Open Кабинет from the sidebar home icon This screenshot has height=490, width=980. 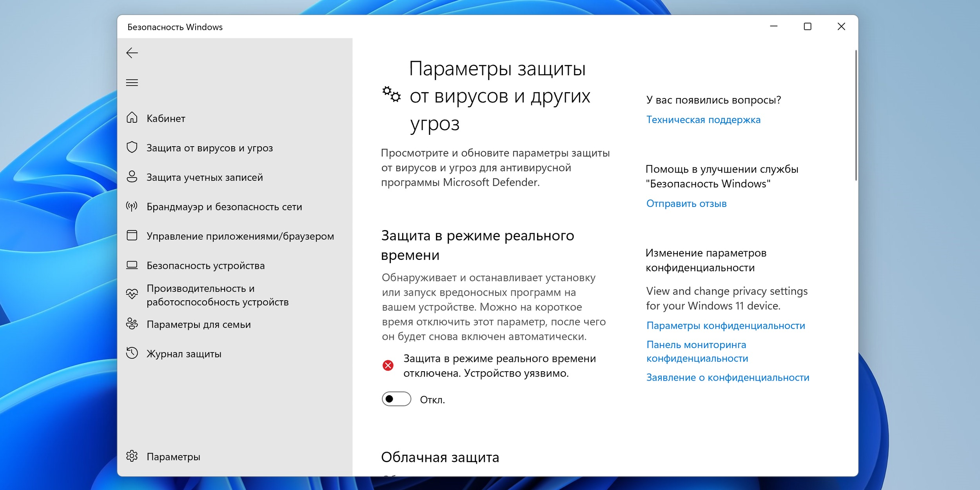132,118
